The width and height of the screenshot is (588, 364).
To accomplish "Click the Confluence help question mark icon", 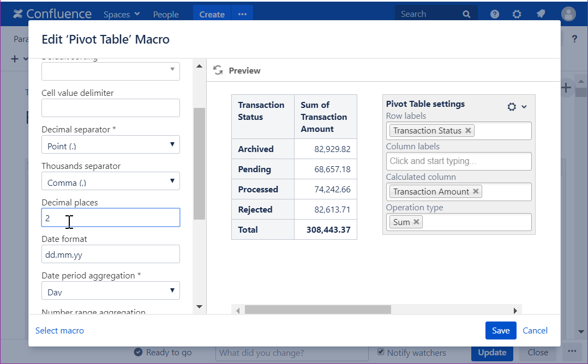I will [495, 14].
